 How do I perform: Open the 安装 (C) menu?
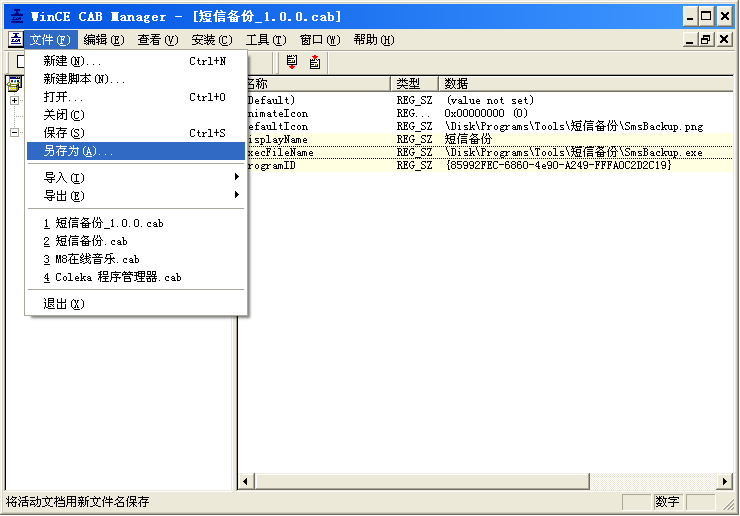(212, 40)
